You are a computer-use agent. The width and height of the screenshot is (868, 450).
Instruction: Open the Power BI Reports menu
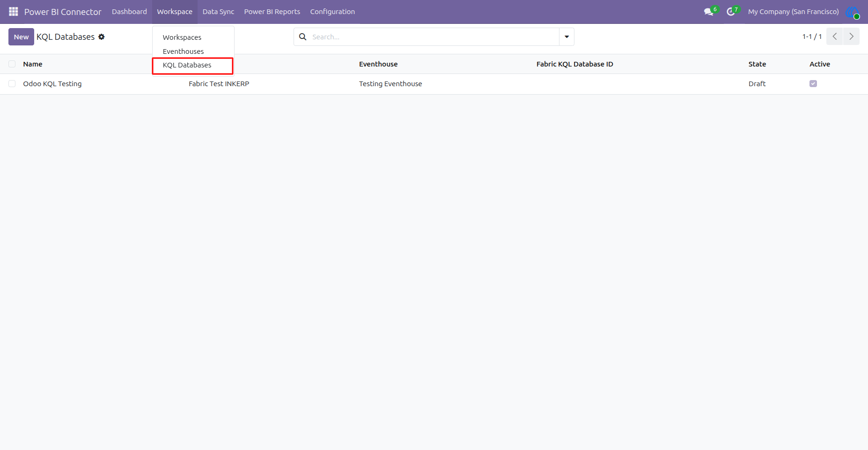click(x=272, y=12)
